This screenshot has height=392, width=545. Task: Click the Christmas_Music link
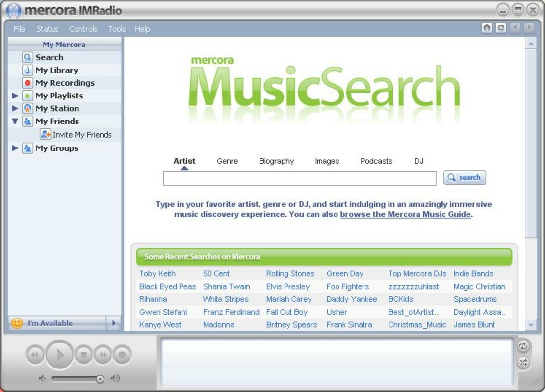[417, 325]
